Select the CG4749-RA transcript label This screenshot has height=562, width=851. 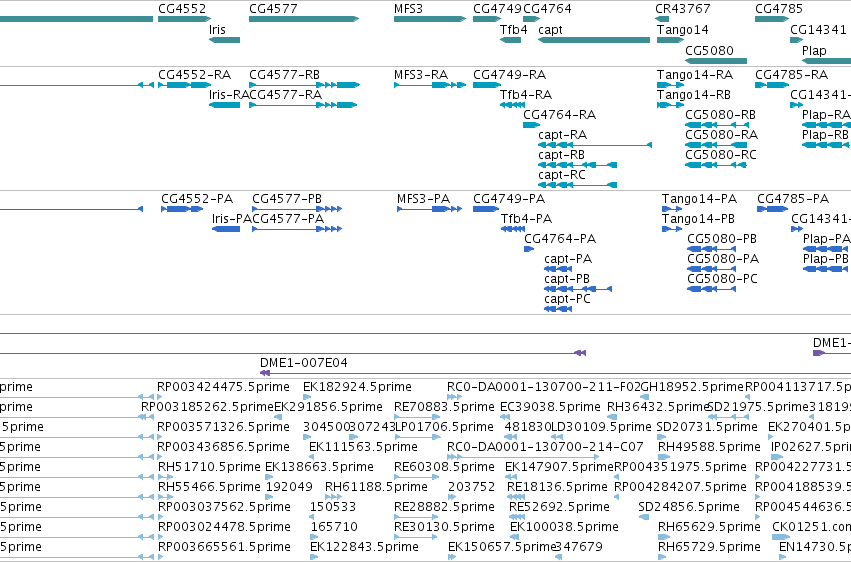click(x=510, y=74)
